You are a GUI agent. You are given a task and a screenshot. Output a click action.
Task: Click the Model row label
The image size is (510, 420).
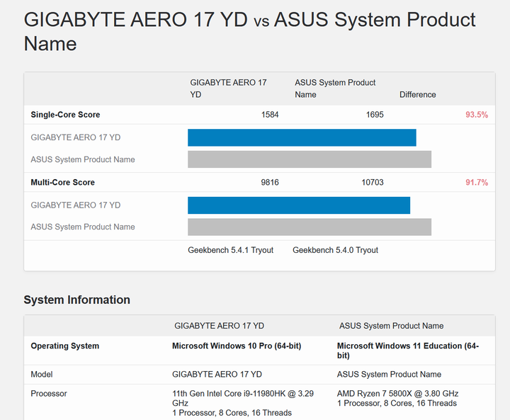(x=42, y=375)
